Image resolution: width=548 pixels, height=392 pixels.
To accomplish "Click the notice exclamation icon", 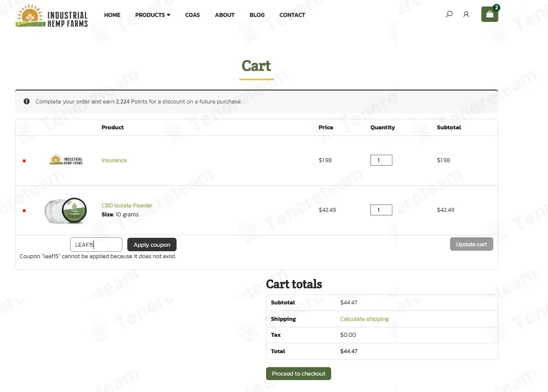I will 26,101.
